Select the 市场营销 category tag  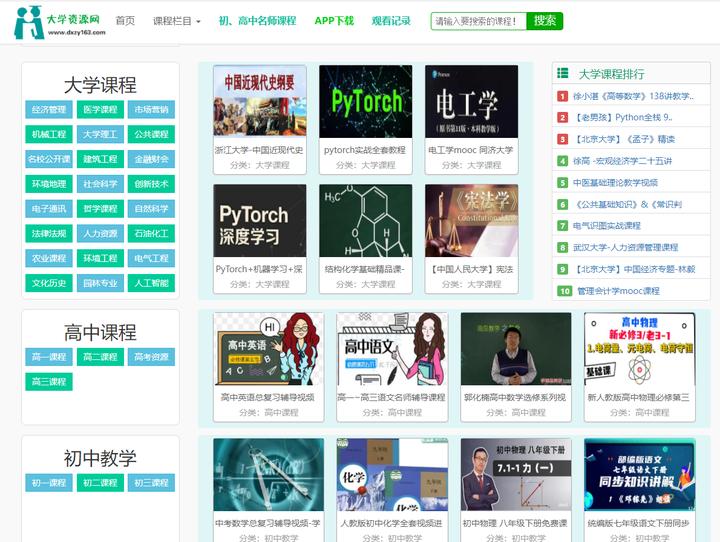[x=151, y=109]
